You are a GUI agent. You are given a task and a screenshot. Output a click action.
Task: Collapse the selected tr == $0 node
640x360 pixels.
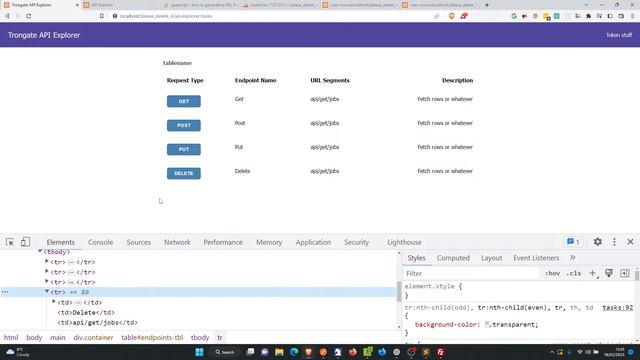[x=47, y=291]
